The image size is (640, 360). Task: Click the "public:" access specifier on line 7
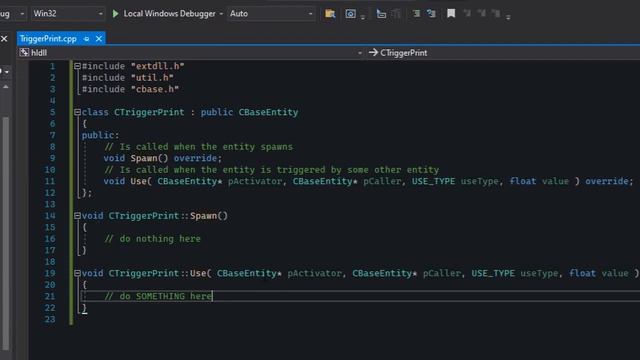pyautogui.click(x=100, y=135)
